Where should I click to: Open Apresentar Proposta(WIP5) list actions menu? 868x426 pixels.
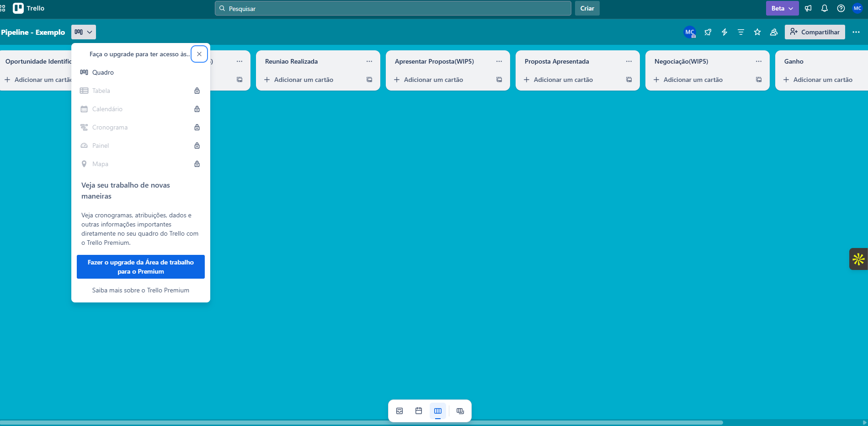click(x=499, y=61)
